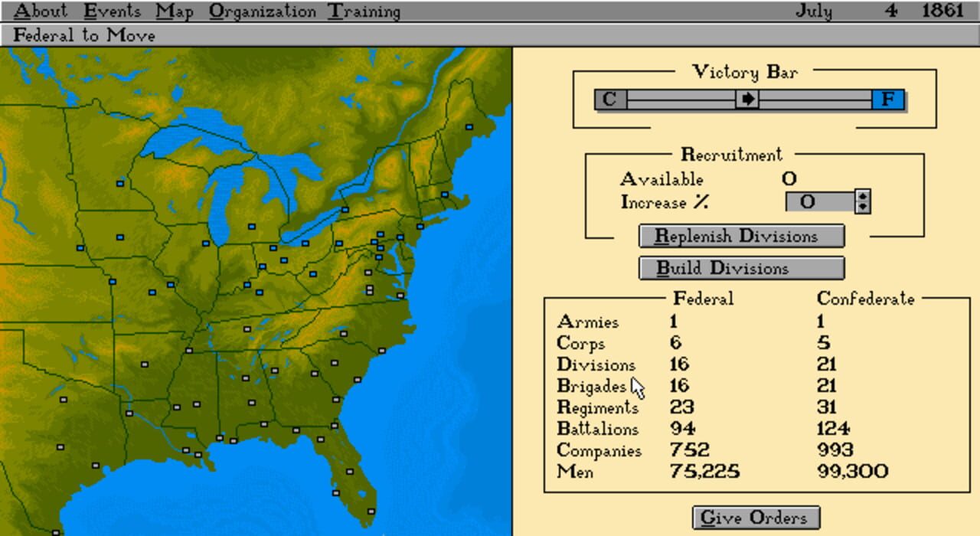The image size is (980, 536).
Task: Click the Increase % value field
Action: point(819,202)
